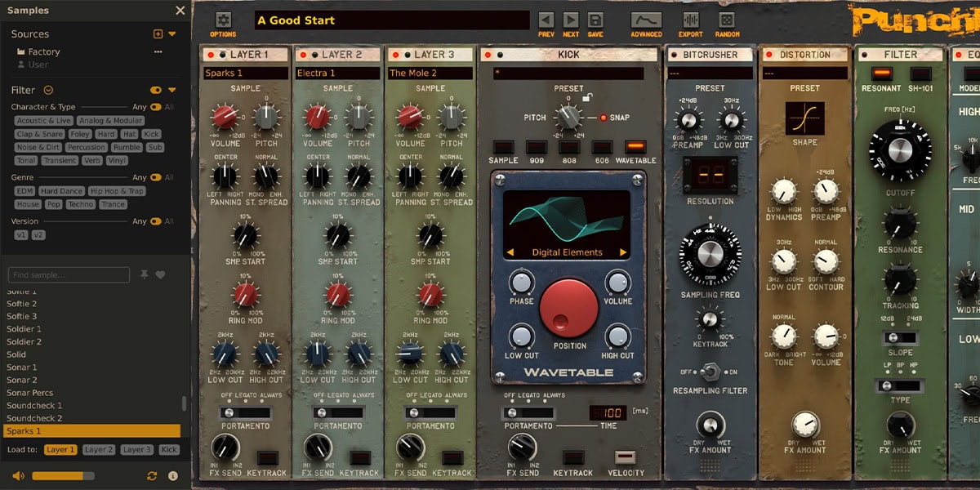980x490 pixels.
Task: Show favorite samples with the heart icon
Action: [160, 275]
